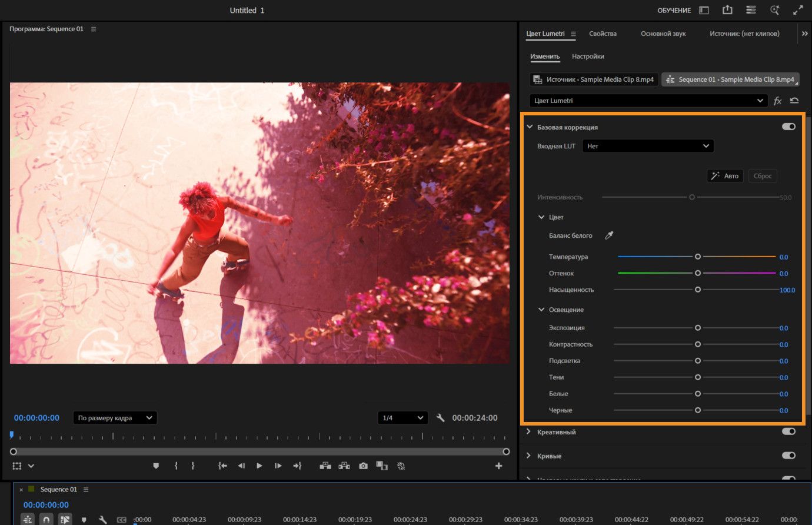812x525 pixels.
Task: Expand the Креативный section
Action: [528, 431]
